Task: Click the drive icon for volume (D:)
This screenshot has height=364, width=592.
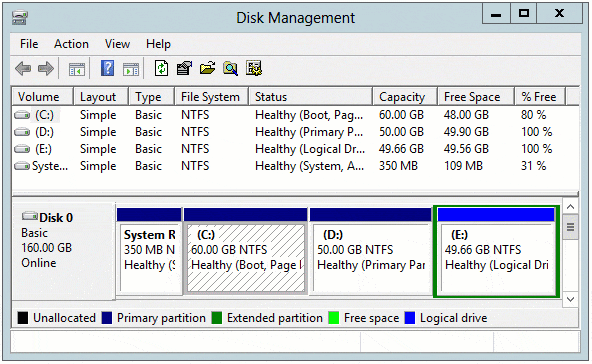Action: click(22, 132)
